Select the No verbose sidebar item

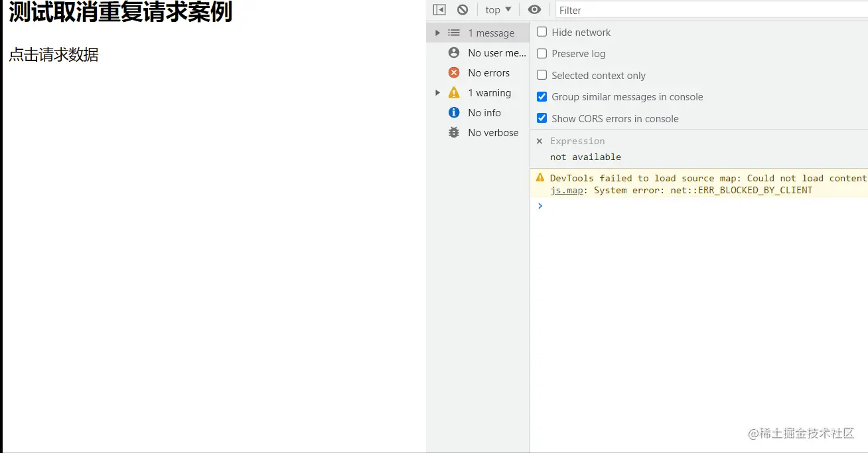coord(478,133)
